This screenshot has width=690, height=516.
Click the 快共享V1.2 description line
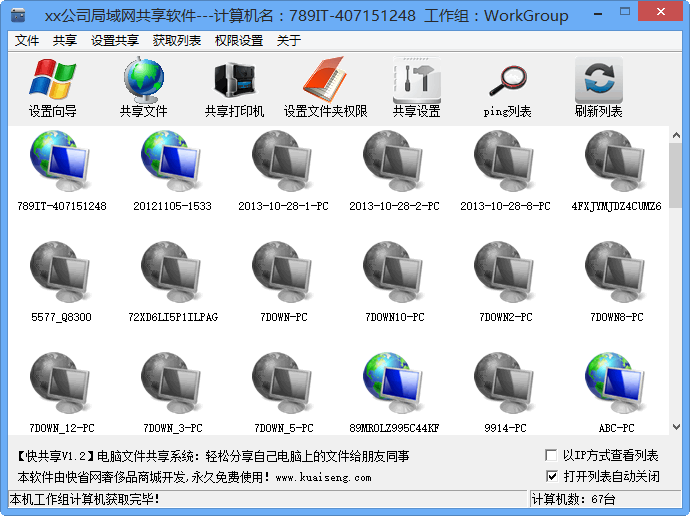tap(213, 456)
